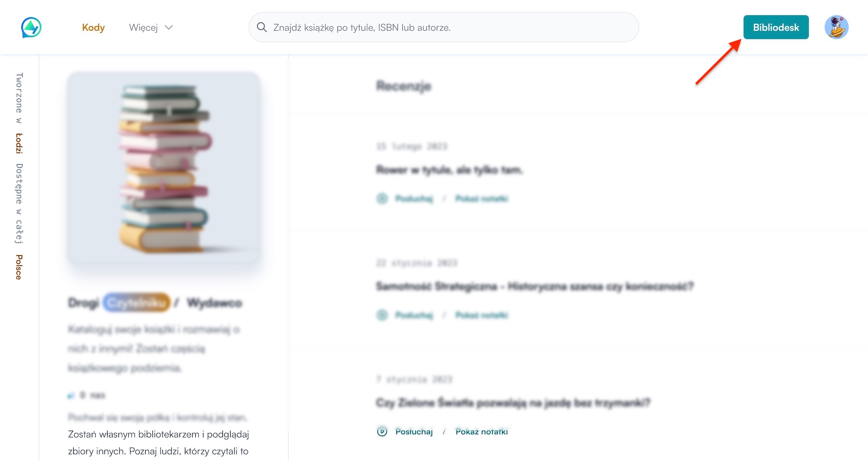
Task: Open the user avatar profile menu
Action: point(836,28)
